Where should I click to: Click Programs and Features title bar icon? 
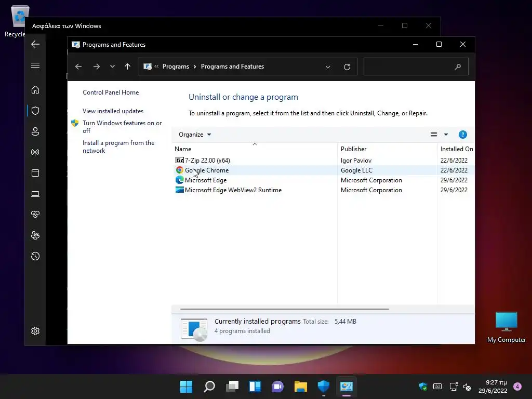(x=76, y=45)
